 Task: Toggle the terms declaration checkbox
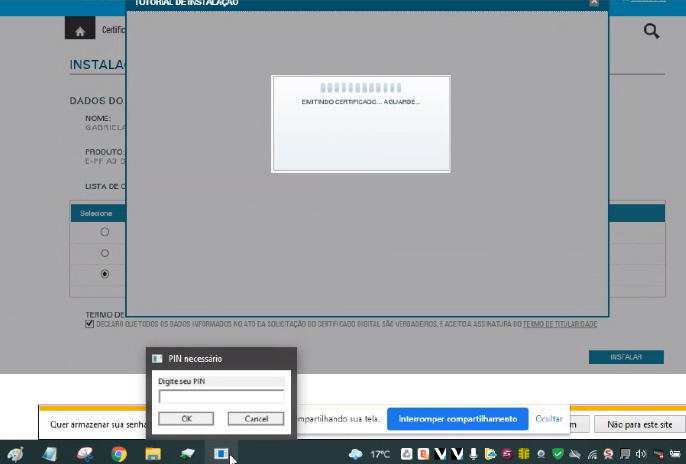click(90, 324)
